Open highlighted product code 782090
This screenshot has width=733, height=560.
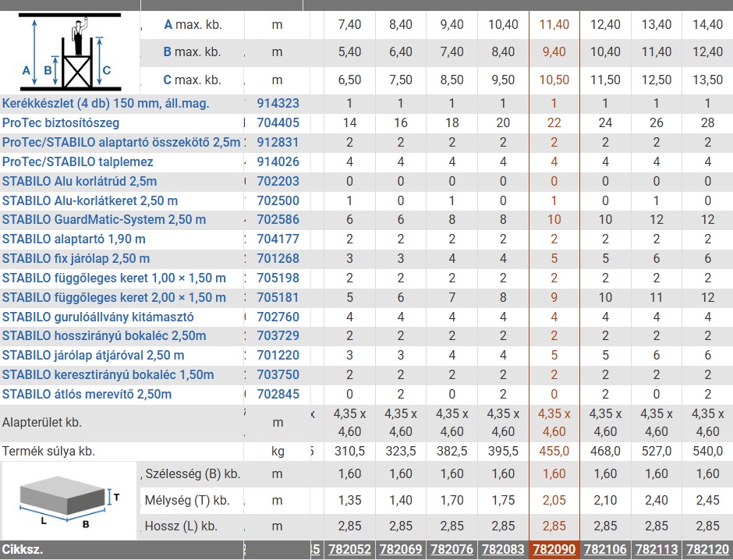554,549
